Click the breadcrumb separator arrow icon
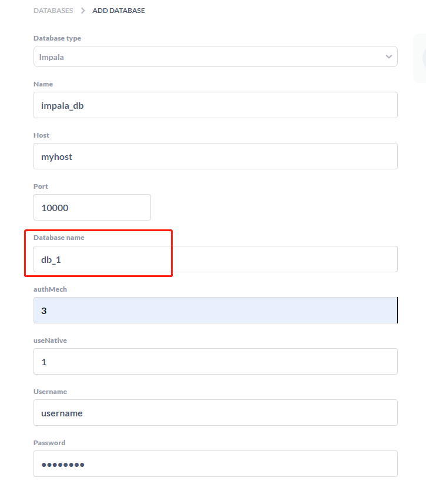This screenshot has height=504, width=426. click(82, 10)
